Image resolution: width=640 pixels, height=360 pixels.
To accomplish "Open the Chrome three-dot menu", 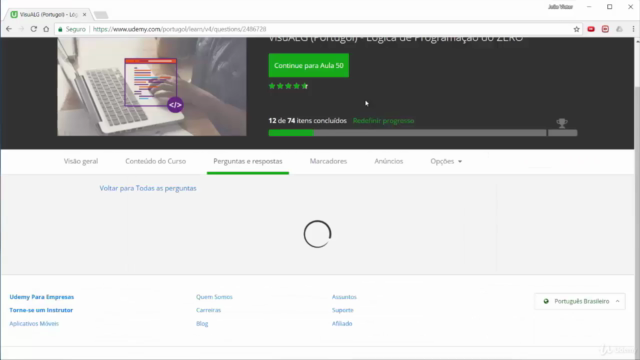I will point(633,29).
